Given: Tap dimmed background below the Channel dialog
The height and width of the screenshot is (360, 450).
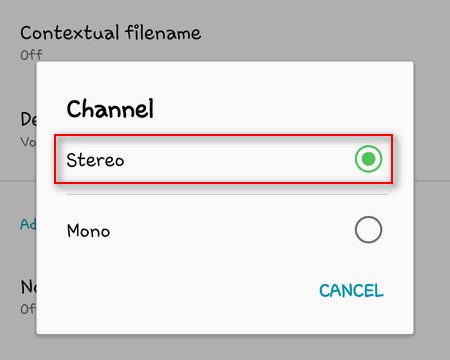Looking at the screenshot, I should point(225,347).
